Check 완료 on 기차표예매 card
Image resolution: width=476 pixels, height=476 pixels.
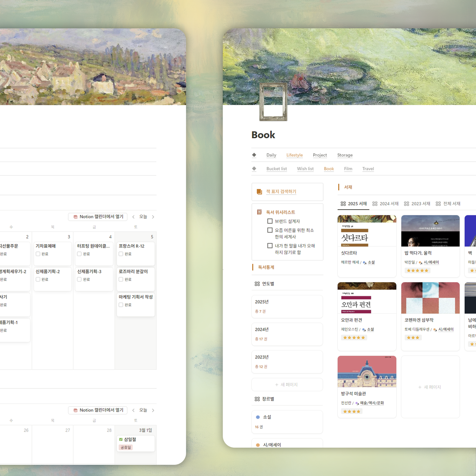(38, 254)
